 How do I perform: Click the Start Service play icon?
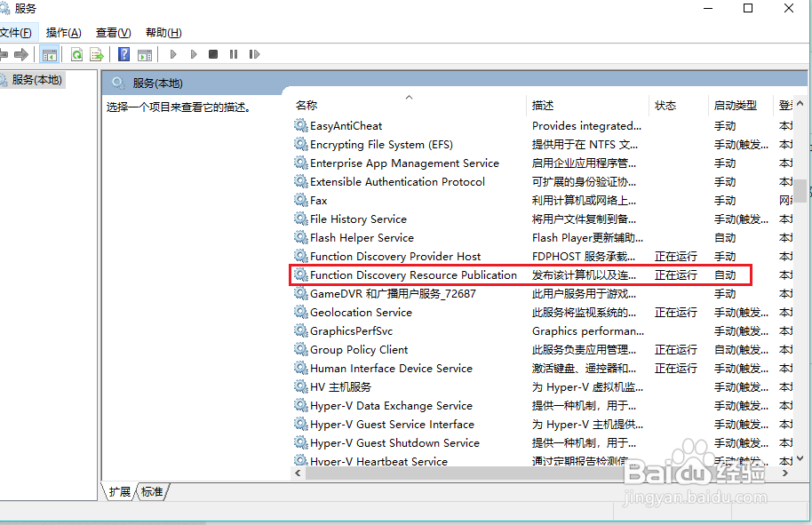[x=172, y=53]
